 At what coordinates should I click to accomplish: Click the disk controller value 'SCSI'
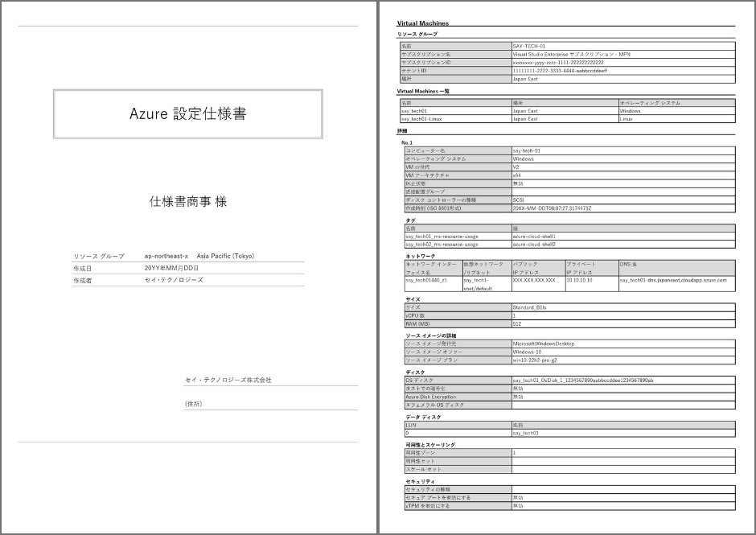[518, 200]
